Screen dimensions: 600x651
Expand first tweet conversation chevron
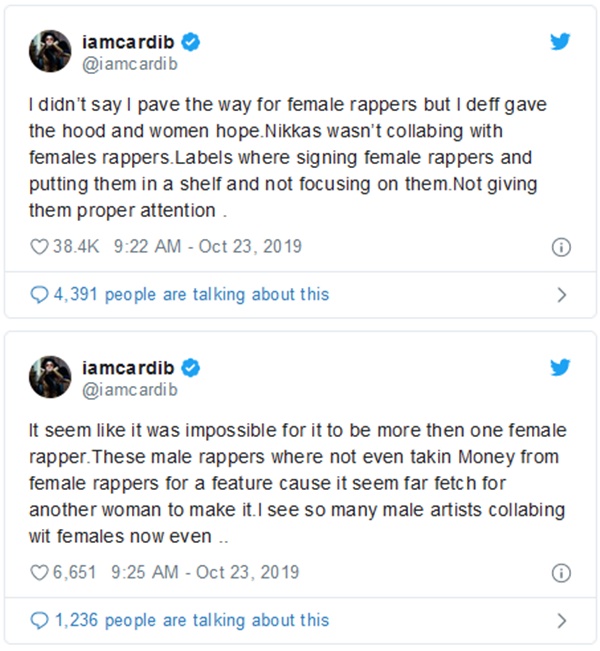(562, 295)
